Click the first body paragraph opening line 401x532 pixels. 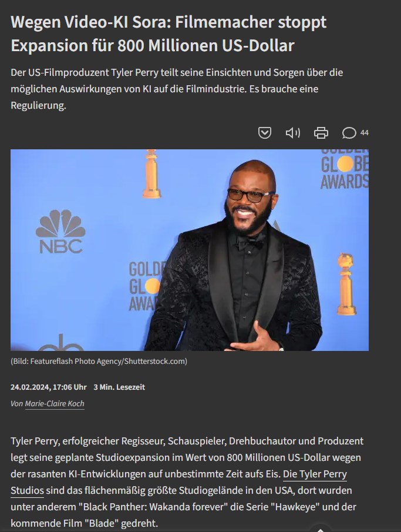[187, 441]
